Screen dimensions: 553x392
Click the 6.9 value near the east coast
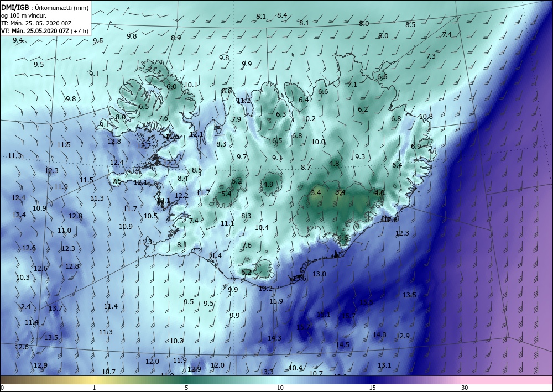tap(416, 147)
